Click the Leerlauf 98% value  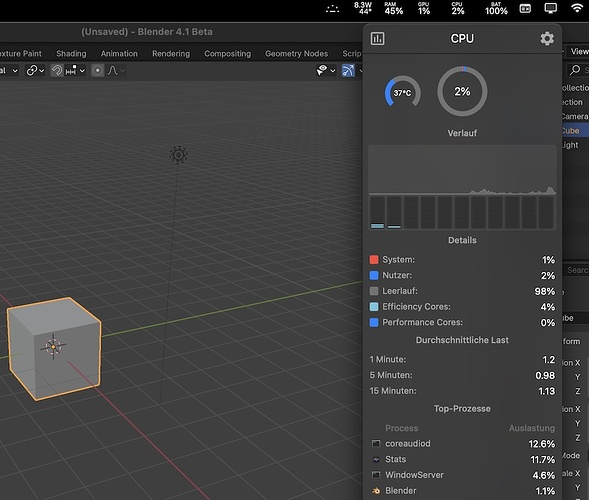click(x=545, y=291)
